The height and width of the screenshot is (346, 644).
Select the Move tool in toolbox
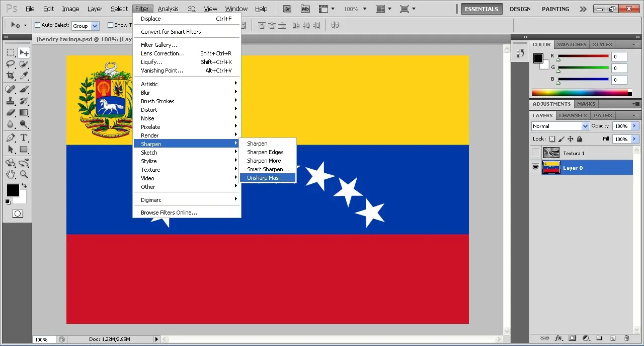tap(24, 52)
